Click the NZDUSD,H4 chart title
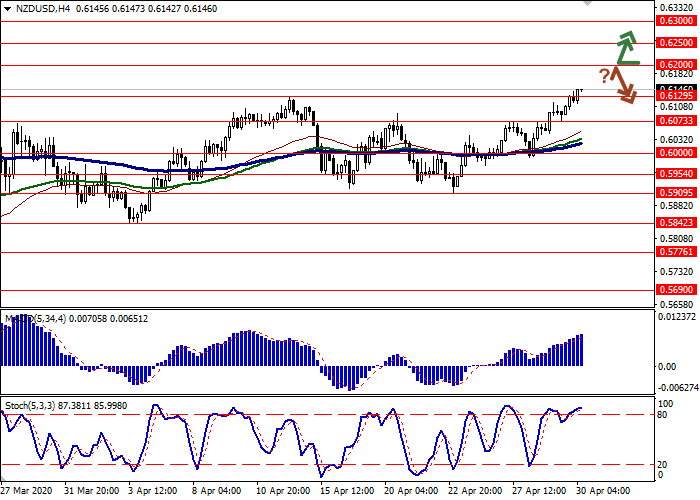The image size is (700, 500). 42,8
